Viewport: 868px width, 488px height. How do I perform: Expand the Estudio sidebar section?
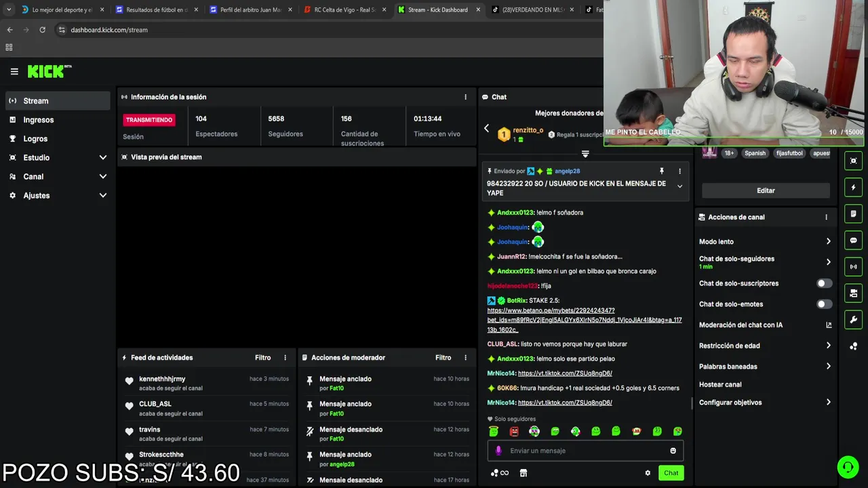tap(57, 157)
